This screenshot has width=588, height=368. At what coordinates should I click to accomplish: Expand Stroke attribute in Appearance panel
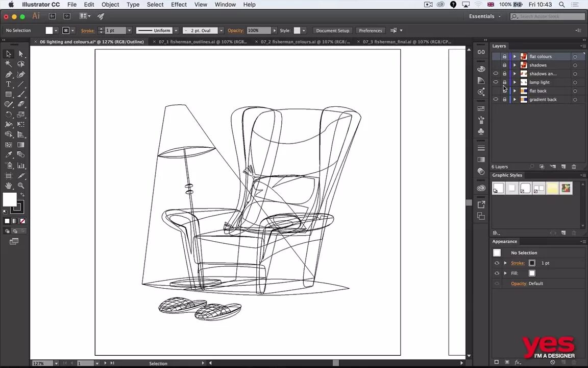point(505,263)
